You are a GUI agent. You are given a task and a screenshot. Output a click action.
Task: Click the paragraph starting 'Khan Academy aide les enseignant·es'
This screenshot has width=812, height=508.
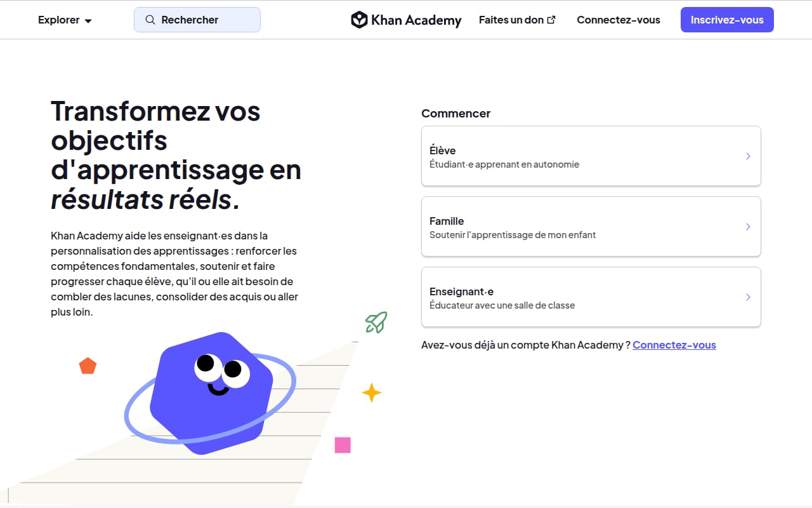pos(174,274)
